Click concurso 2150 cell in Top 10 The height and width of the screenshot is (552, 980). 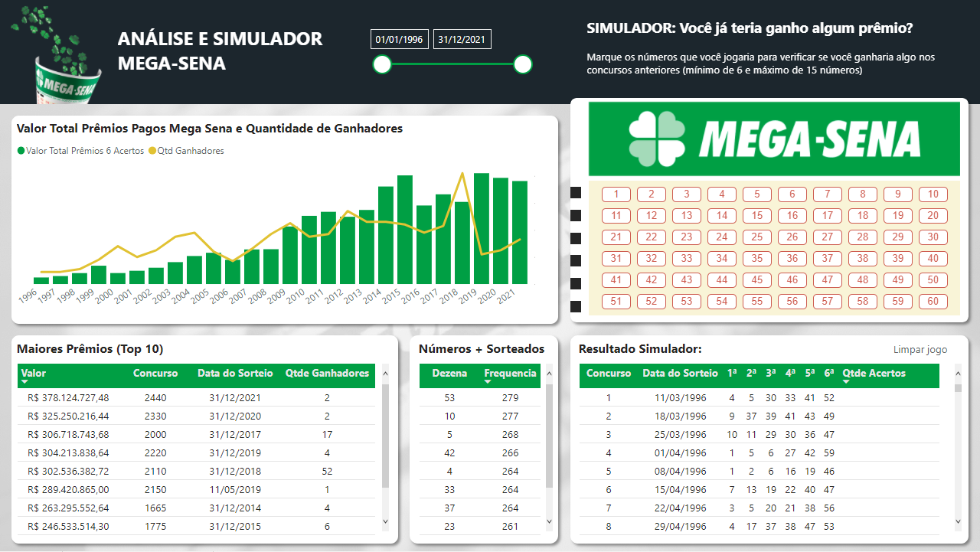click(x=155, y=489)
